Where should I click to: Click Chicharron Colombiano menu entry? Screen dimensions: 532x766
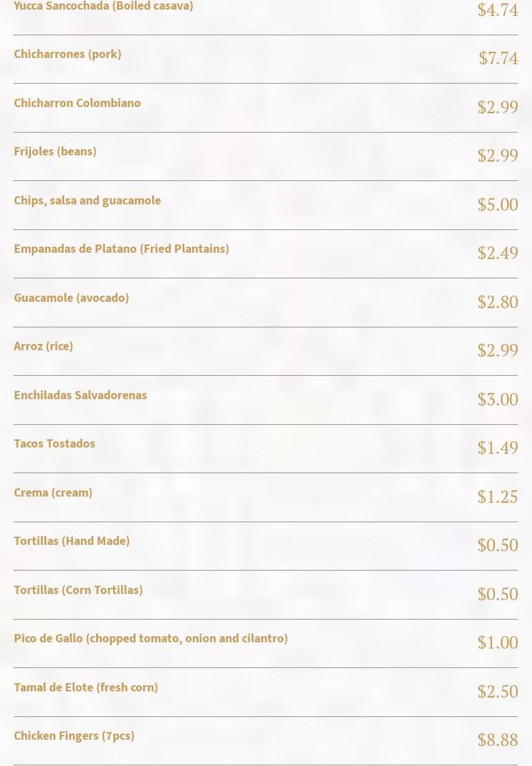coord(77,103)
